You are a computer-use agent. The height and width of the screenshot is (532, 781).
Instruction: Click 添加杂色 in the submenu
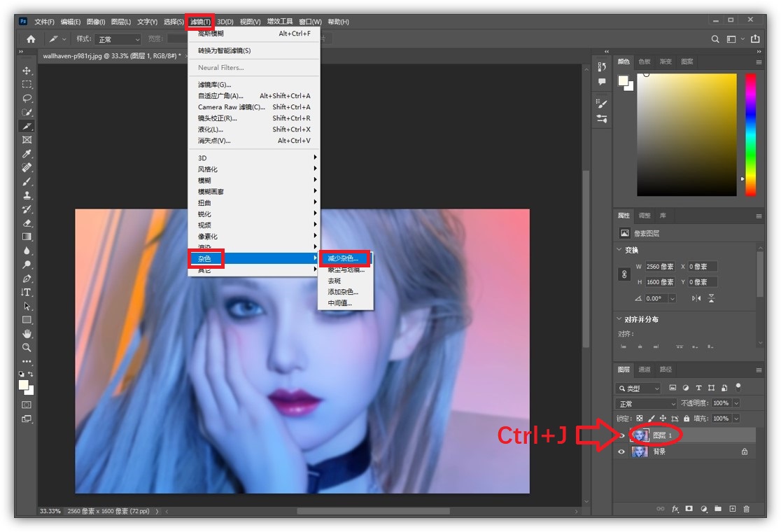point(343,292)
